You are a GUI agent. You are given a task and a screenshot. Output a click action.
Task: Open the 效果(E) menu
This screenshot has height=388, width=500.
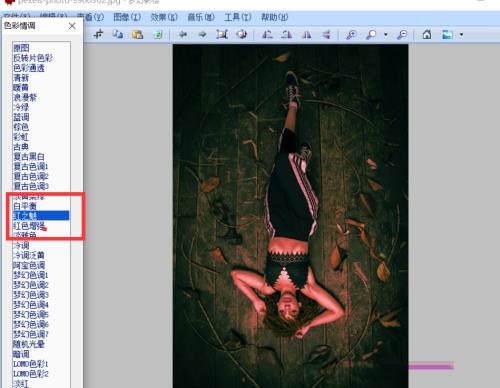coord(164,17)
